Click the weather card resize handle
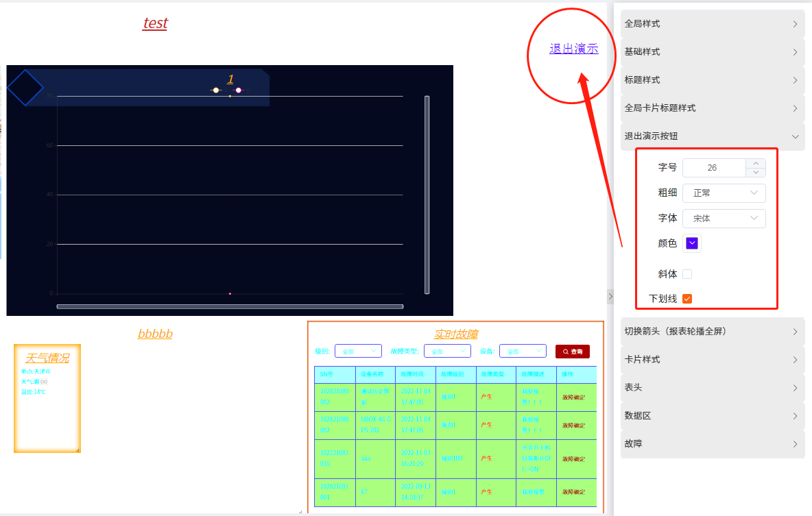This screenshot has width=812, height=516. [x=77, y=450]
